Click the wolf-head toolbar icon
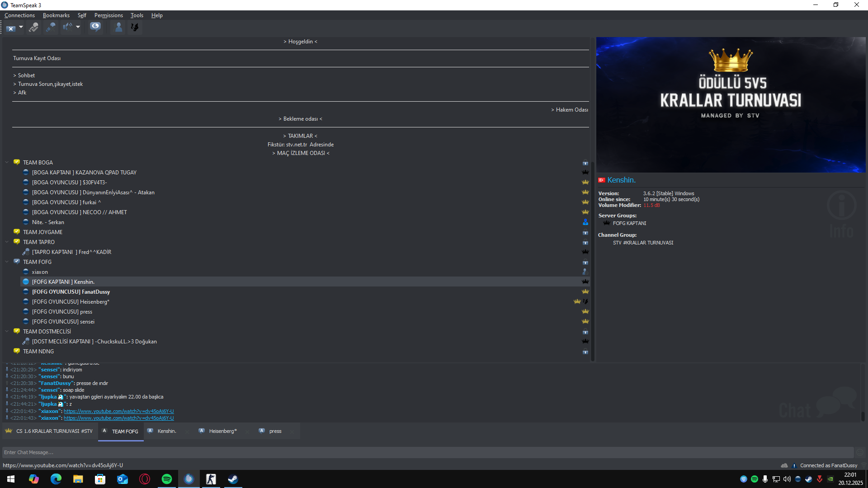 tap(134, 28)
